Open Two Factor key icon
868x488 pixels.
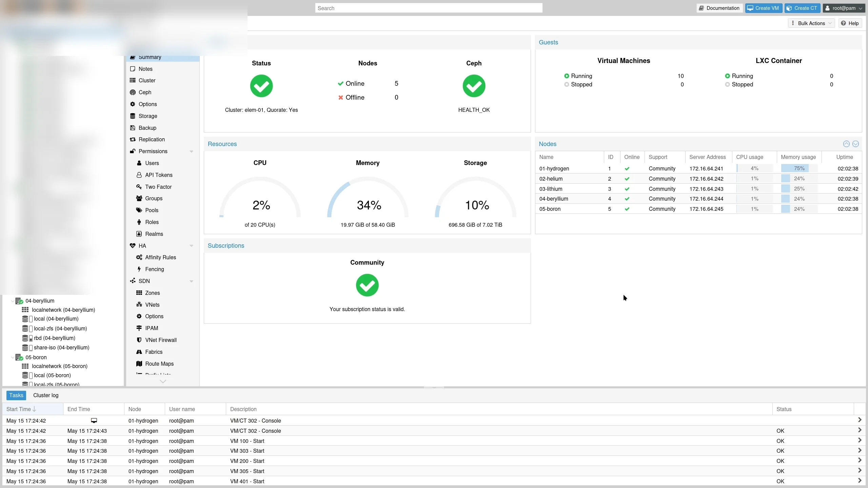click(x=139, y=187)
